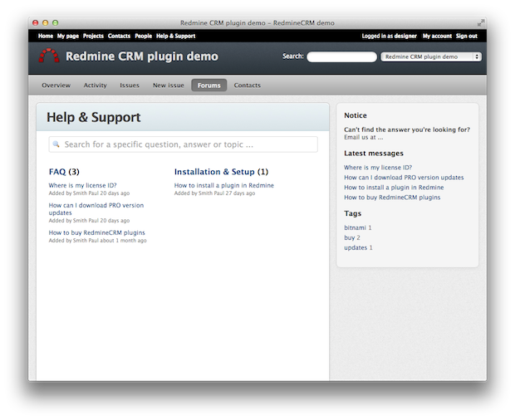Click the Sign out link
Viewport: 515px width, 420px height.
click(x=466, y=37)
